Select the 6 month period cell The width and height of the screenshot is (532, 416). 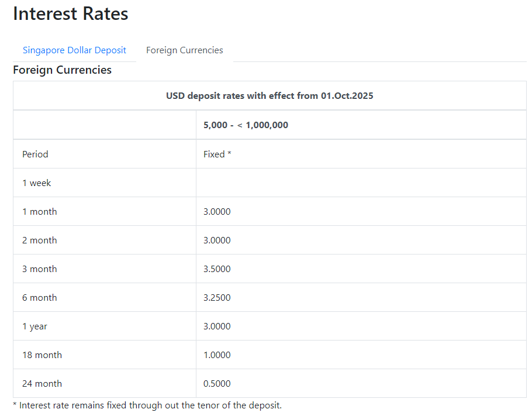coord(40,298)
